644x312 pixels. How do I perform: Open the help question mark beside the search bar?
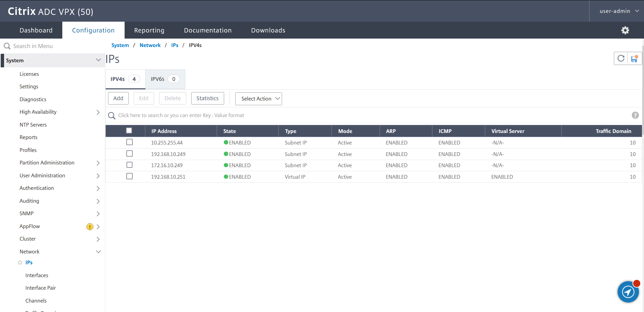[635, 115]
